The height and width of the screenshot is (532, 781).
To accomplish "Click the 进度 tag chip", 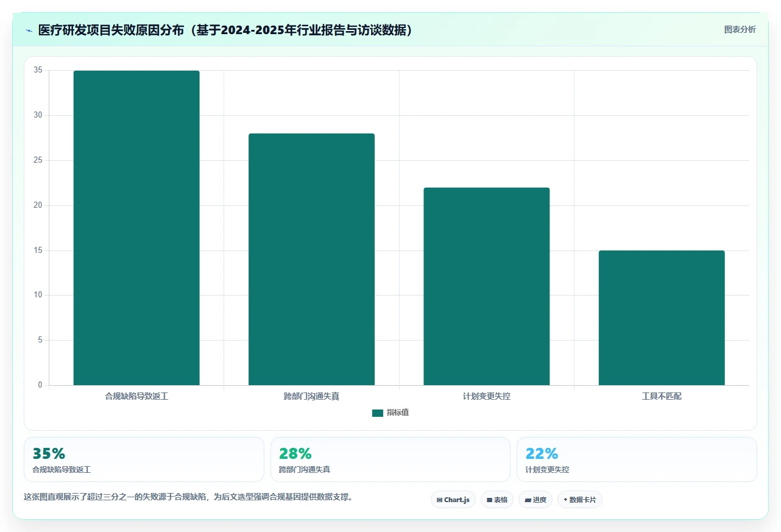I will (x=535, y=500).
